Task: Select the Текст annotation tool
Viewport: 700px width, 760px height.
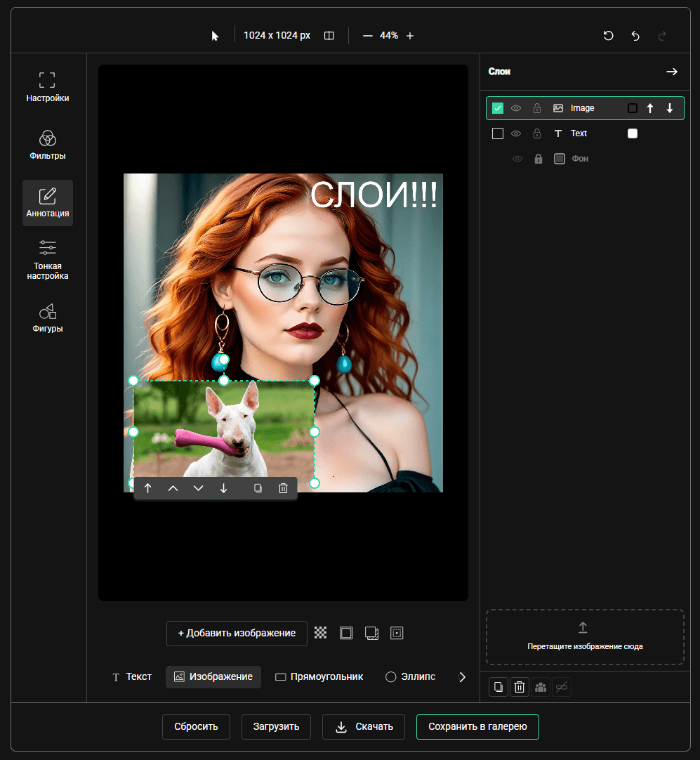Action: (x=132, y=676)
